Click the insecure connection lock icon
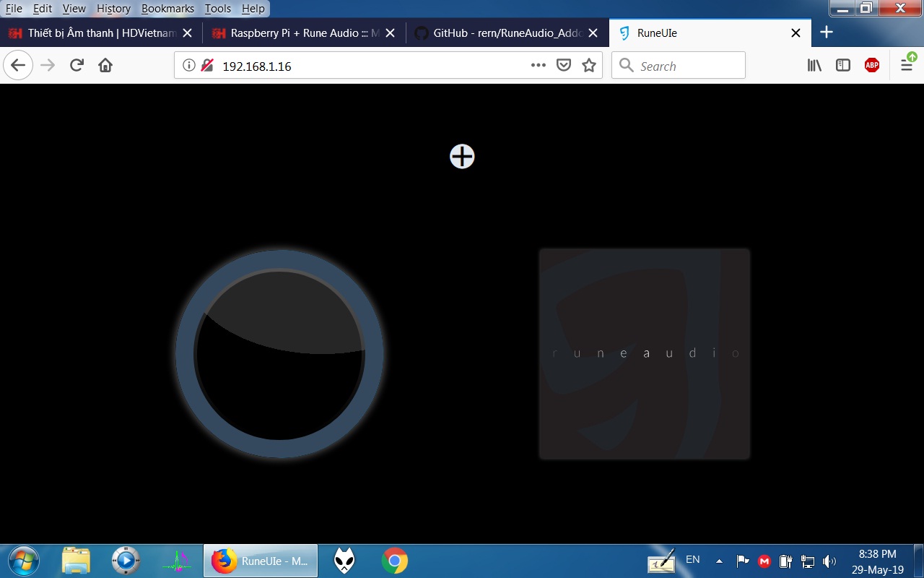 tap(207, 66)
